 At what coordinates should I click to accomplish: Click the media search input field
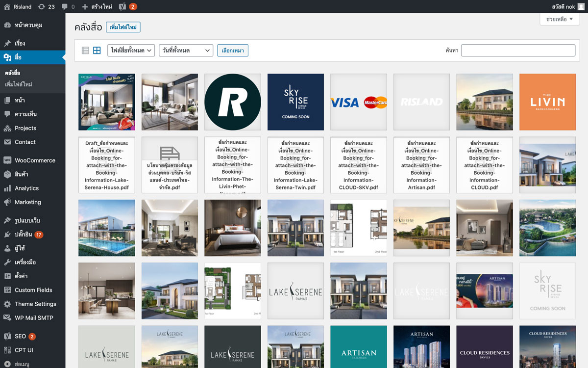pos(518,51)
